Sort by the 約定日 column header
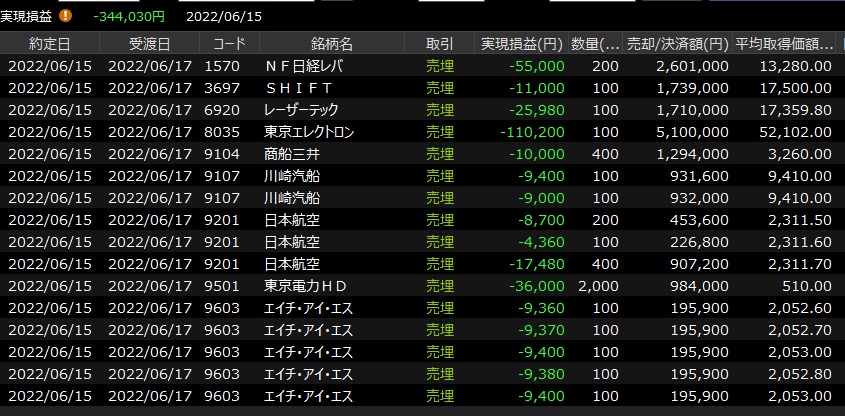Viewport: 845px width, 416px height. click(x=50, y=44)
